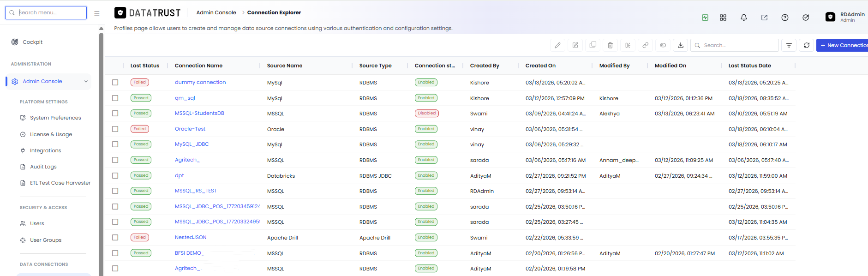The width and height of the screenshot is (868, 276).
Task: Open the help question mark icon
Action: click(x=785, y=18)
